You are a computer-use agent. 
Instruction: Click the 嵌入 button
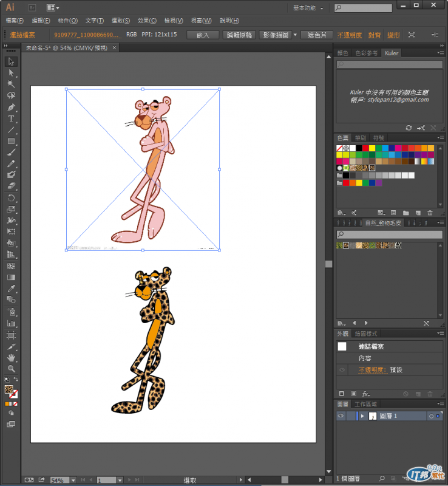(x=203, y=35)
